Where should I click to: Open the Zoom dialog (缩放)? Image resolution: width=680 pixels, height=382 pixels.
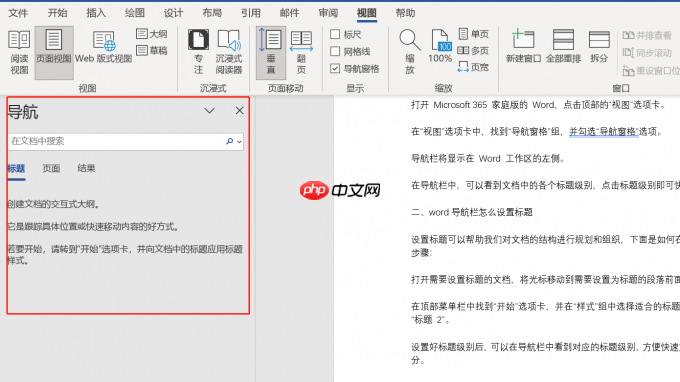[x=409, y=52]
